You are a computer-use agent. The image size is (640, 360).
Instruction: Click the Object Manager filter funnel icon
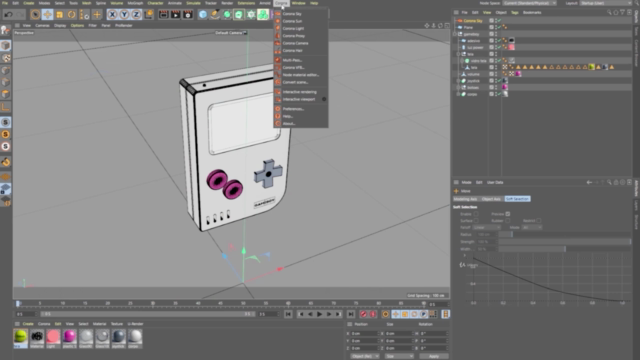click(x=622, y=13)
